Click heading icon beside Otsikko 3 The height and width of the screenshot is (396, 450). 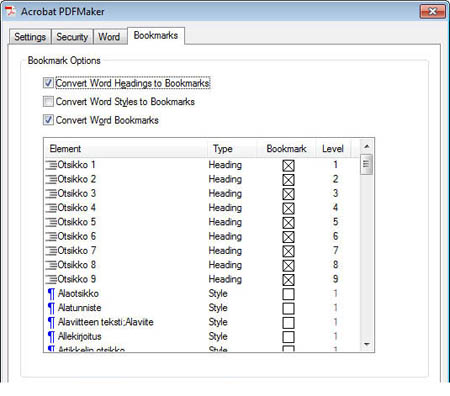point(51,194)
